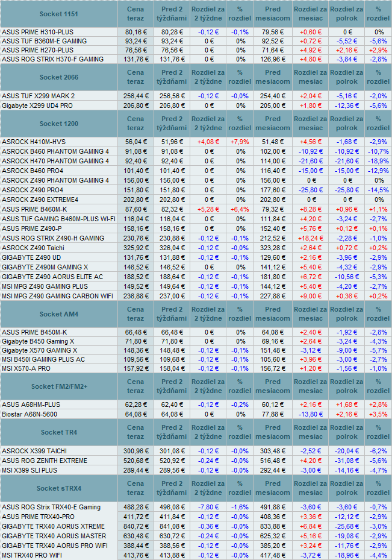Click the 325,92 € current price cell
Screen dimensions: 392x560
pos(136,248)
